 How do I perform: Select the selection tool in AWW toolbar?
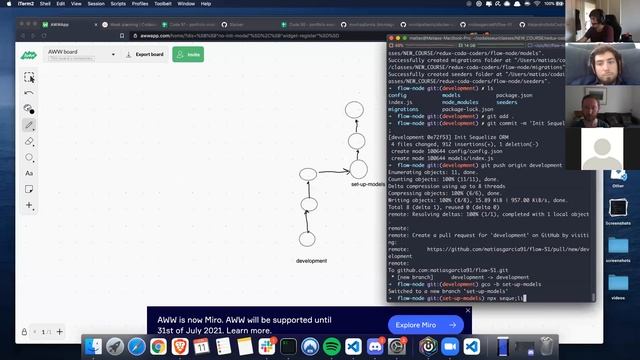pos(29,77)
